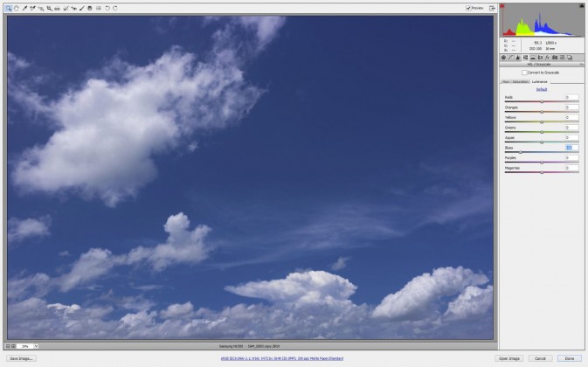Open the Basic panel tab icon

coord(503,58)
